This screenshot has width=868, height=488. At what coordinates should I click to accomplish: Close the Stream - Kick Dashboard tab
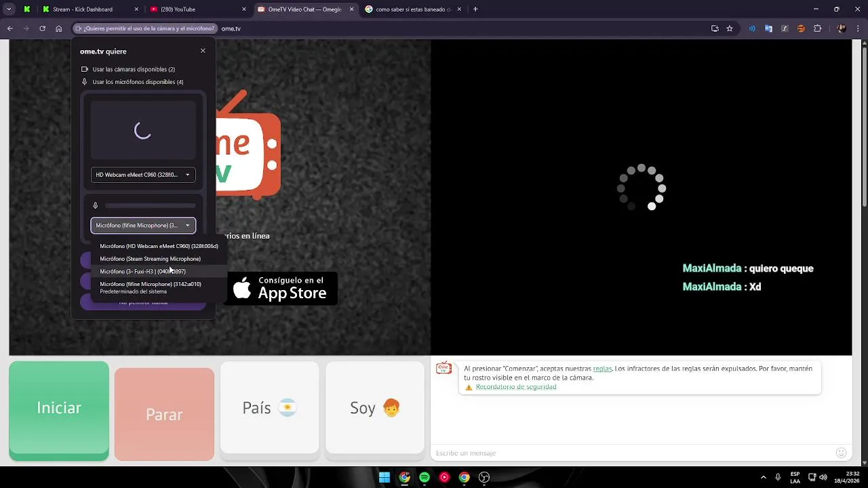pos(136,9)
